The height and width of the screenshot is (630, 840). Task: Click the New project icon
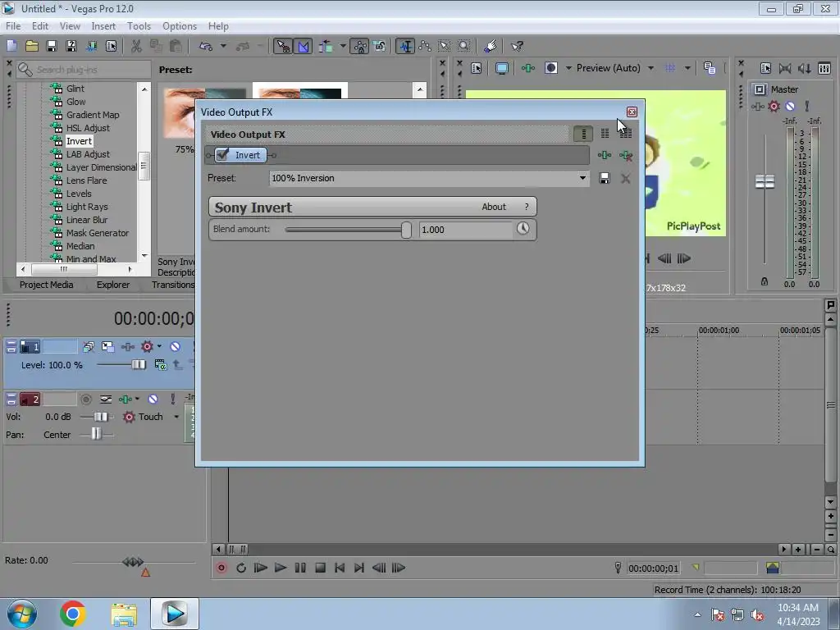[11, 46]
